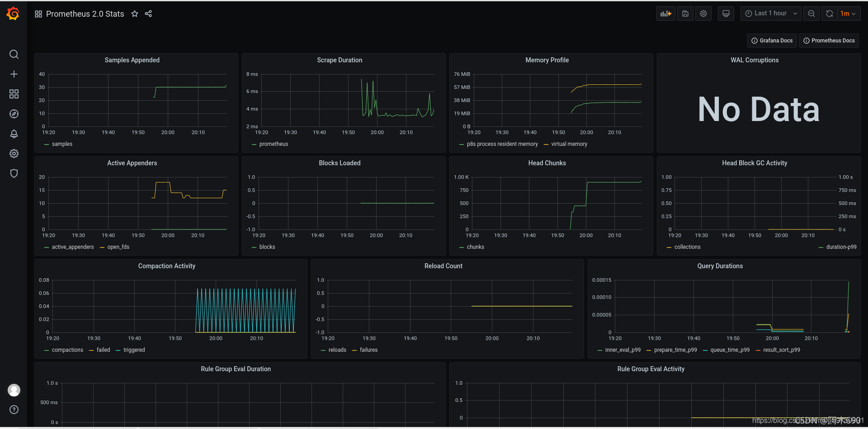The height and width of the screenshot is (429, 868).
Task: Open the Query Durations panel title menu
Action: (x=720, y=266)
